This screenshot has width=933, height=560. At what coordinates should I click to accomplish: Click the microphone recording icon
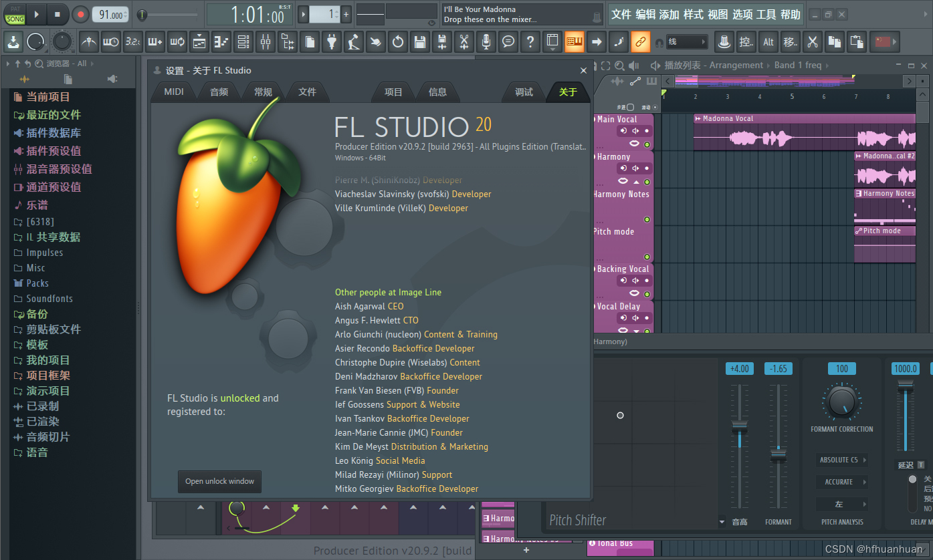coord(486,42)
